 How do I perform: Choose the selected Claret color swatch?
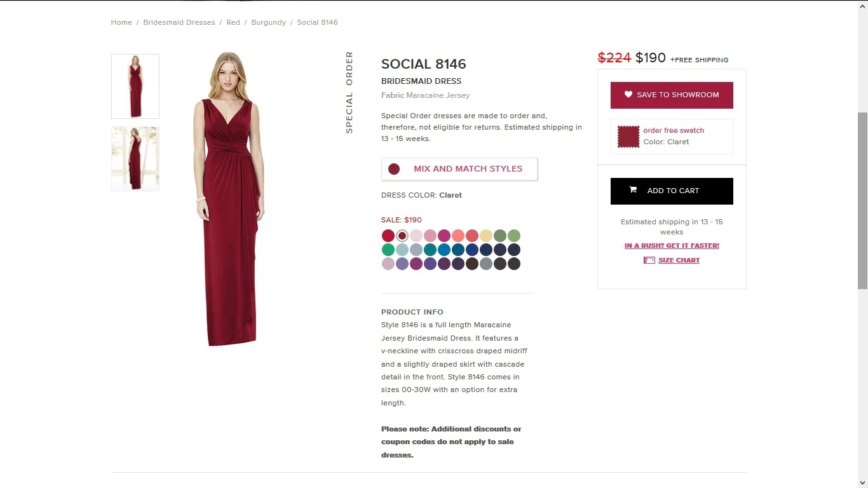(402, 236)
